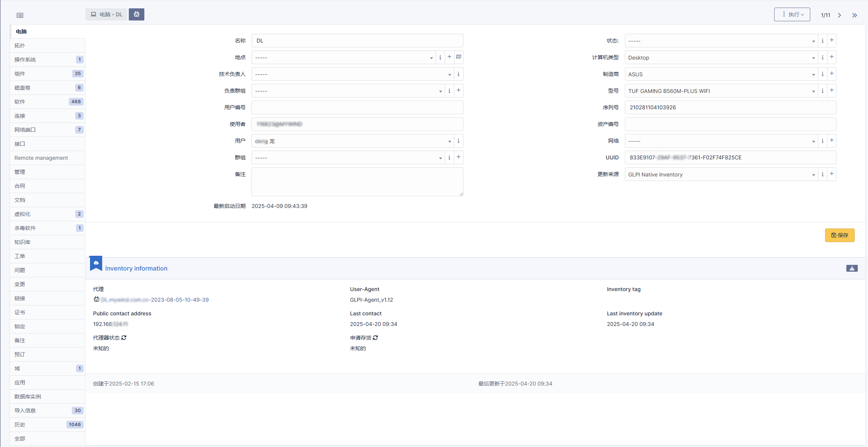This screenshot has height=447, width=868.
Task: Open 网络端口 tab
Action: click(47, 130)
